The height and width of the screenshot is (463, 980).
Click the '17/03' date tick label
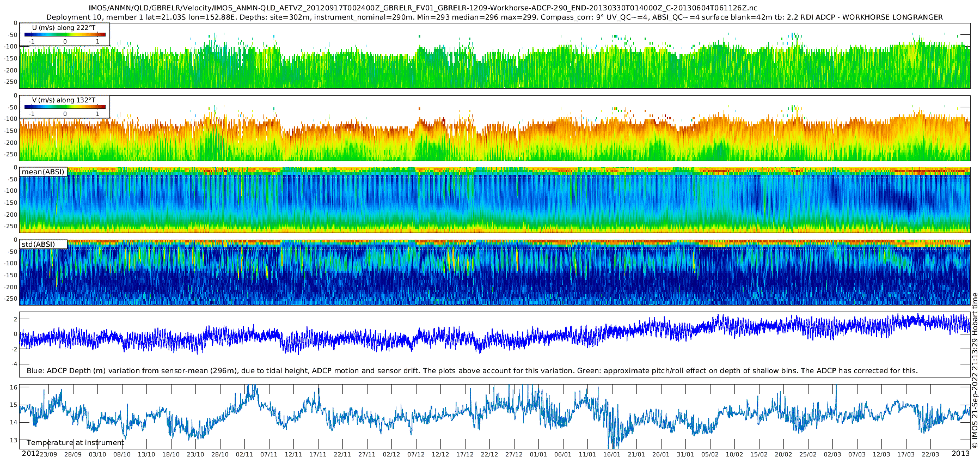click(x=906, y=454)
